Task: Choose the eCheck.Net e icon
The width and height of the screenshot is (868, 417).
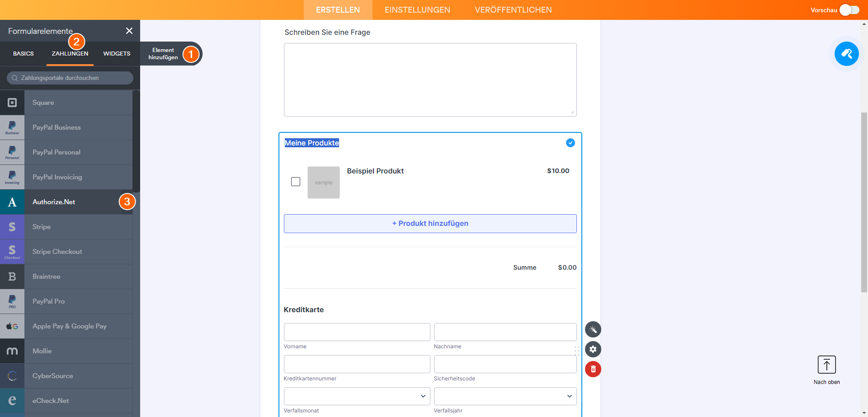Action: (12, 401)
